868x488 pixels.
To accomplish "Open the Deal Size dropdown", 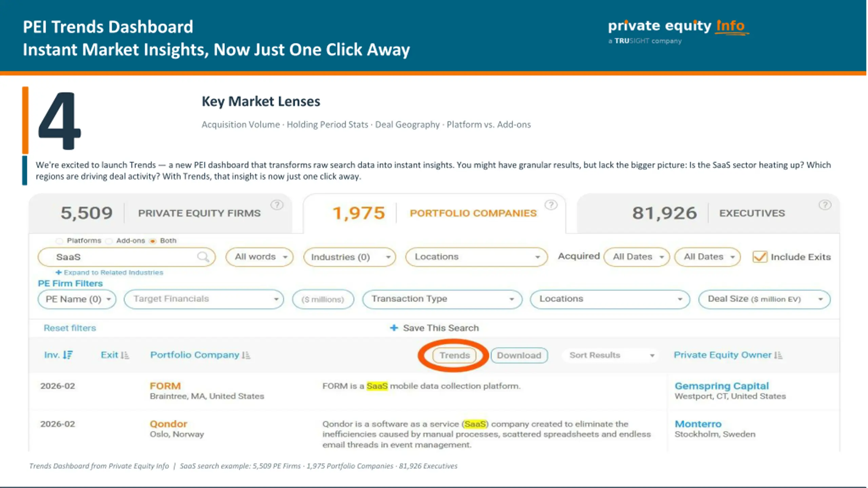I will tap(765, 299).
